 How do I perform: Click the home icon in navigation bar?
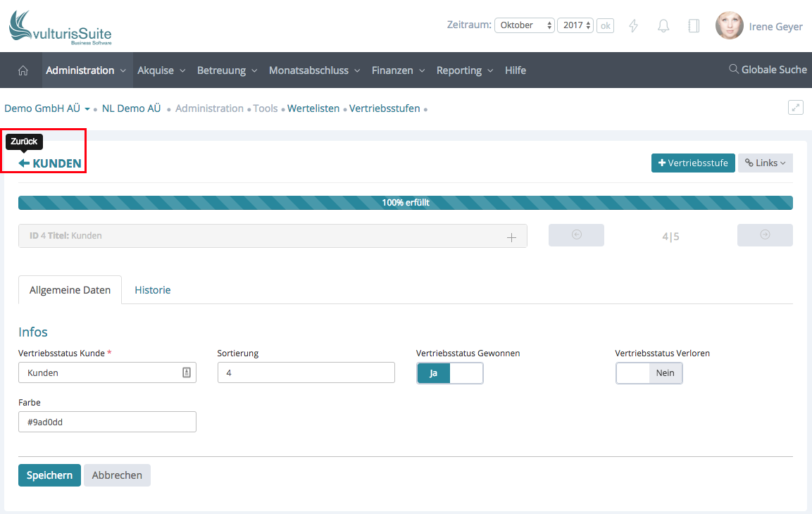(x=23, y=70)
